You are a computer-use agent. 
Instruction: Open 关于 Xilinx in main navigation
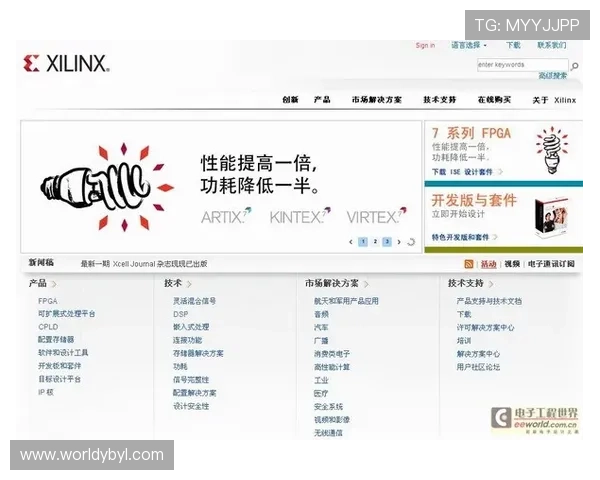click(554, 100)
